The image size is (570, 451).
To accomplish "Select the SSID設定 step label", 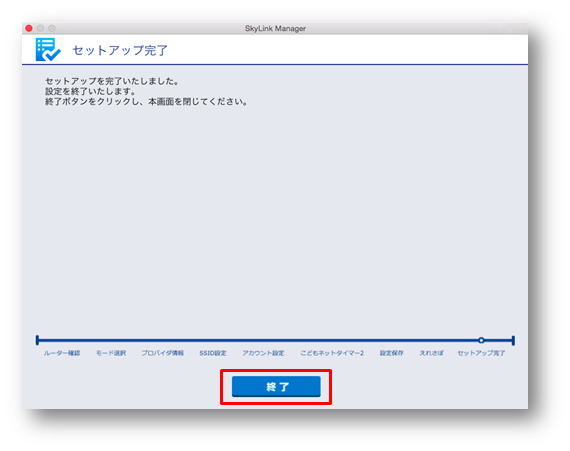I will (x=213, y=353).
